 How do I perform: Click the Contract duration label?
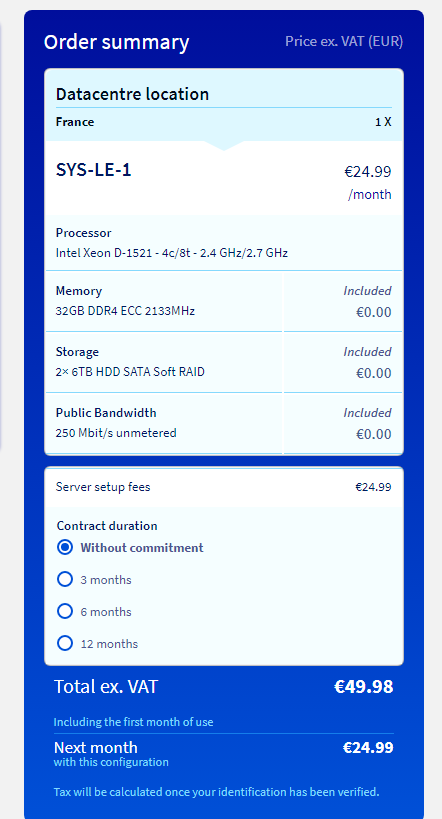click(107, 525)
